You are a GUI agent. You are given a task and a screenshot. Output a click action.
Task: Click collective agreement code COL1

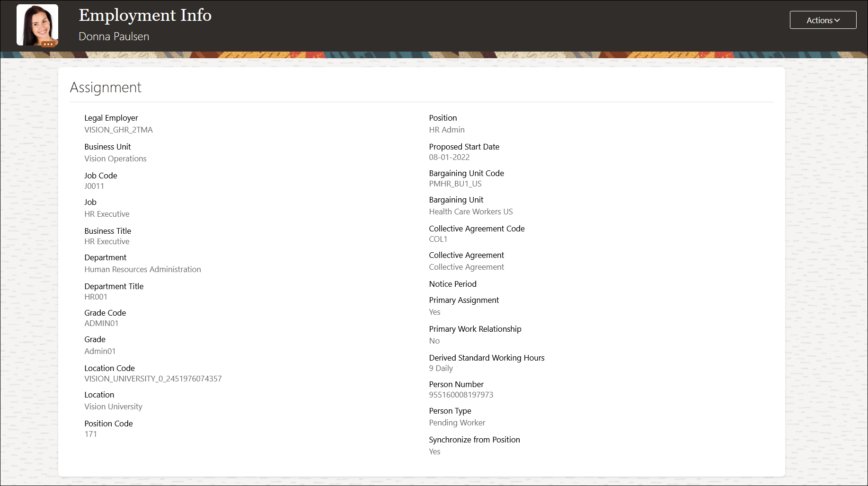(x=438, y=239)
